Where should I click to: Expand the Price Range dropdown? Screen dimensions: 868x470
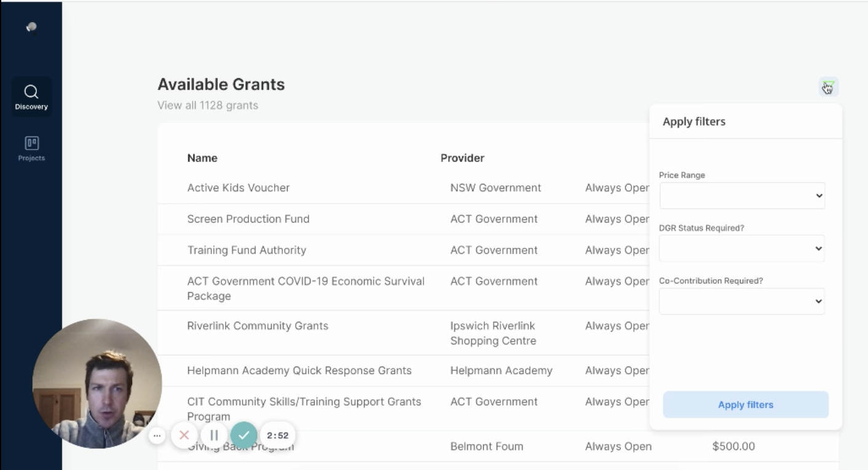click(x=742, y=196)
